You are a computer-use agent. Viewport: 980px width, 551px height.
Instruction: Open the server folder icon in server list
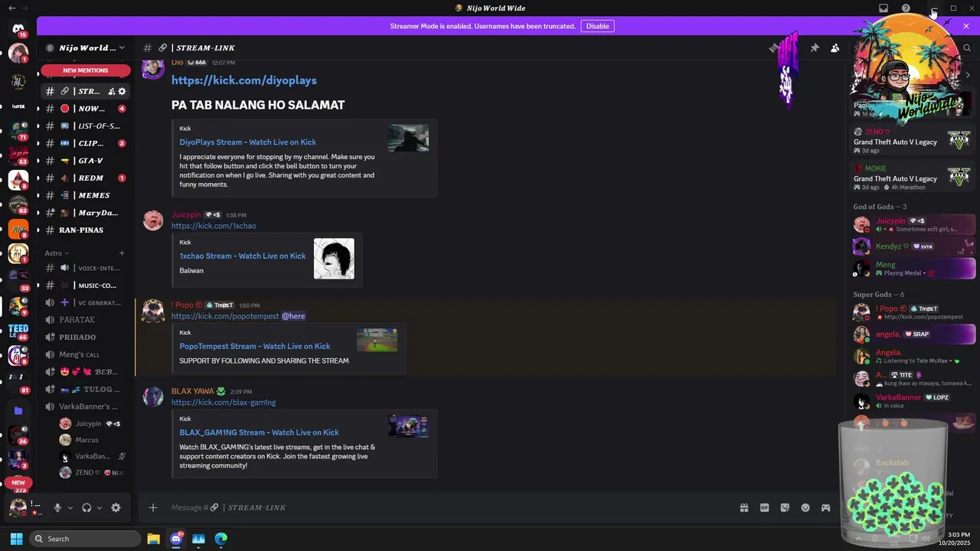coord(18,411)
